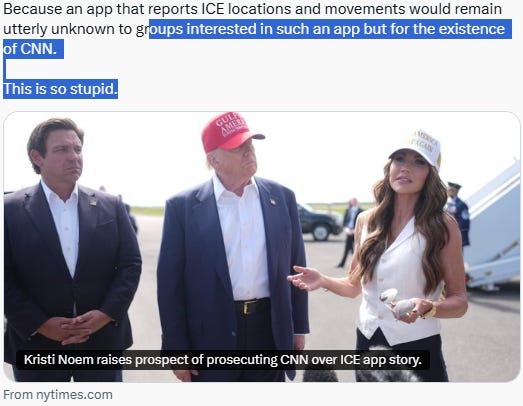
Task: Click the lapel pin on the left man's jacket
Action: tap(93, 201)
